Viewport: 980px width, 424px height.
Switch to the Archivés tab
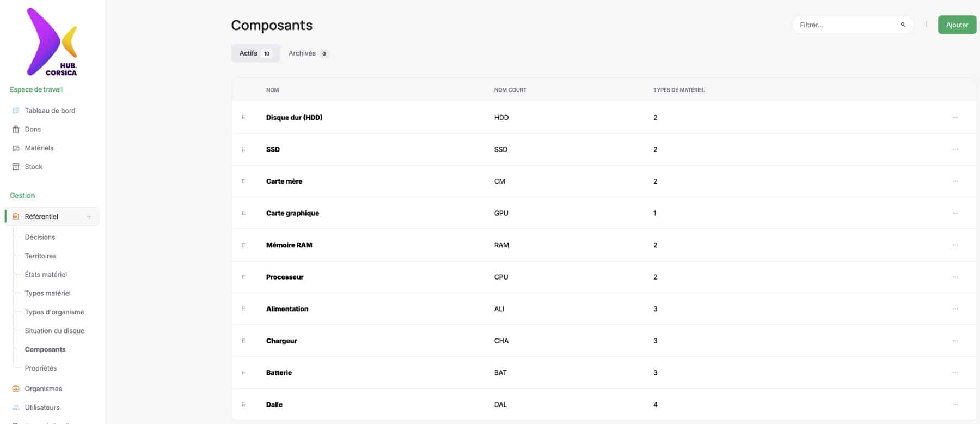(308, 53)
